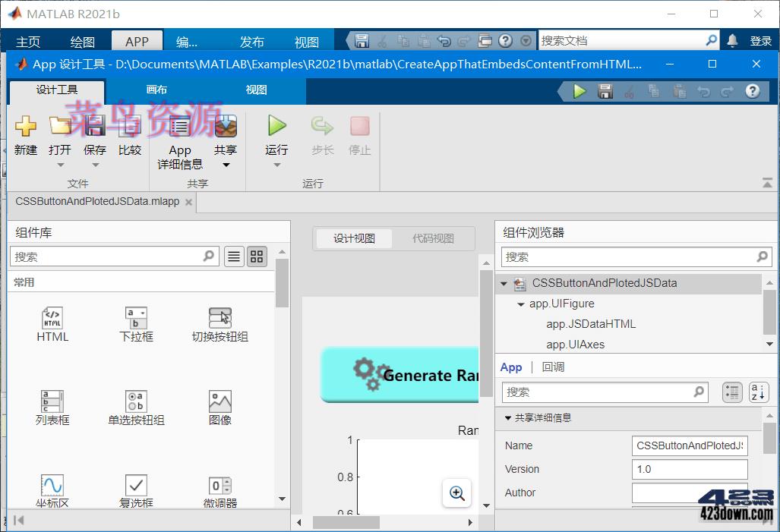This screenshot has height=532, width=780.
Task: Open the 画布 ribbon tab
Action: tap(156, 90)
